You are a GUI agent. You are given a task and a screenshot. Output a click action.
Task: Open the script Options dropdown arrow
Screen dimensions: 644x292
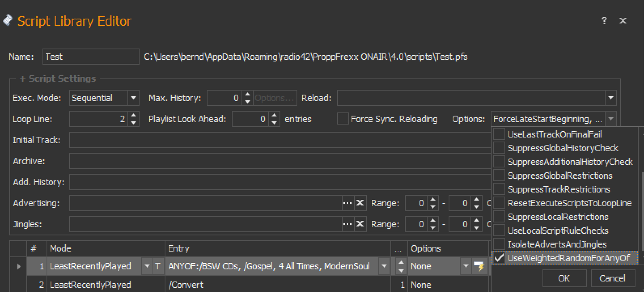(610, 119)
